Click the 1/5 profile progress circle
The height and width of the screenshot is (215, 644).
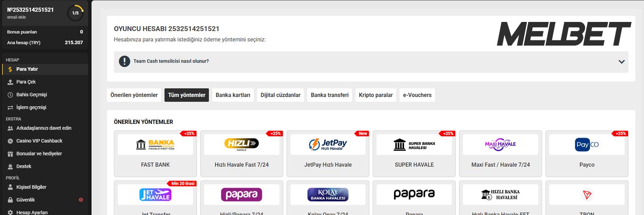(76, 13)
